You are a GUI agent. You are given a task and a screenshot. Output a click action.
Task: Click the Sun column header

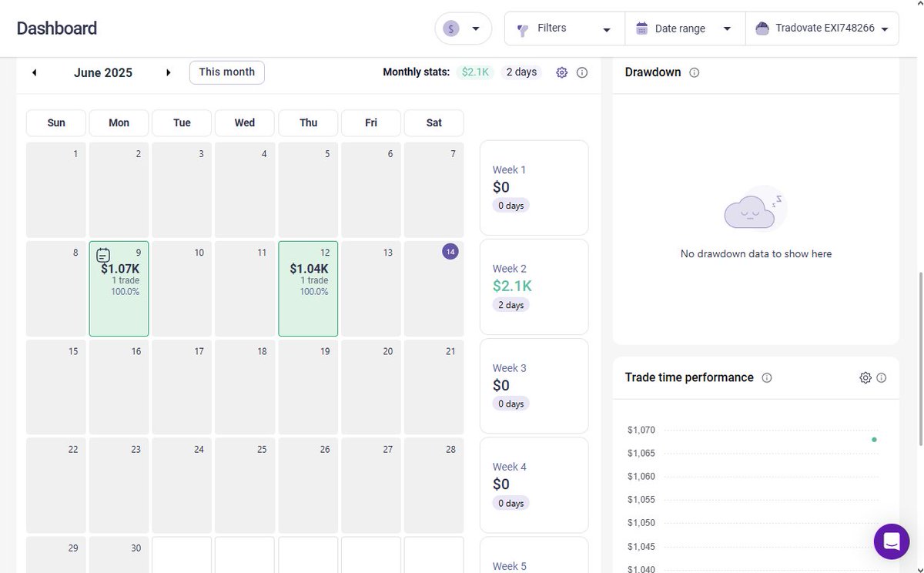coord(56,122)
